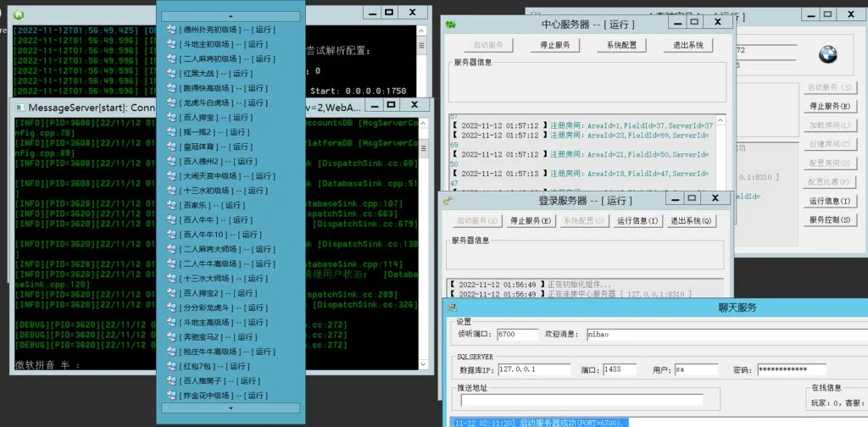
Task: Click the MessageServer console window icon
Action: 20,108
